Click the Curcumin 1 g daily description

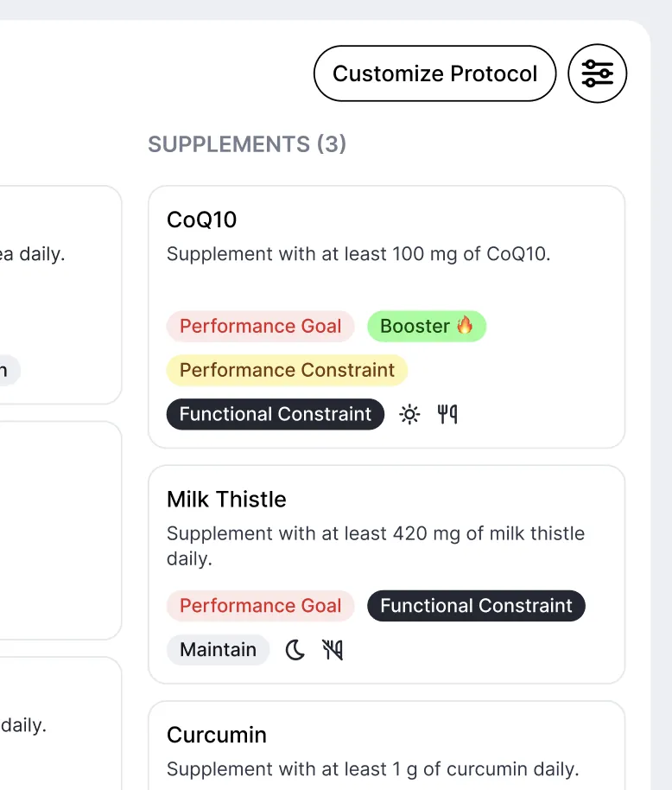tap(373, 769)
